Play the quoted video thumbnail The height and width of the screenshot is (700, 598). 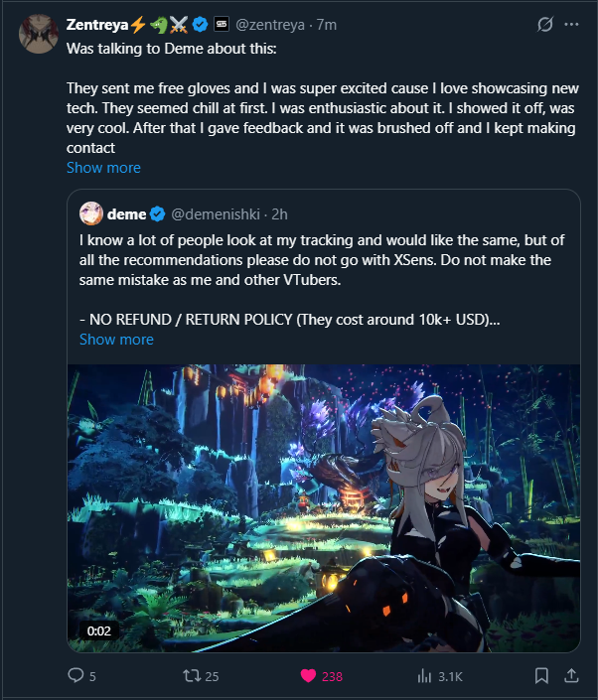[x=324, y=506]
